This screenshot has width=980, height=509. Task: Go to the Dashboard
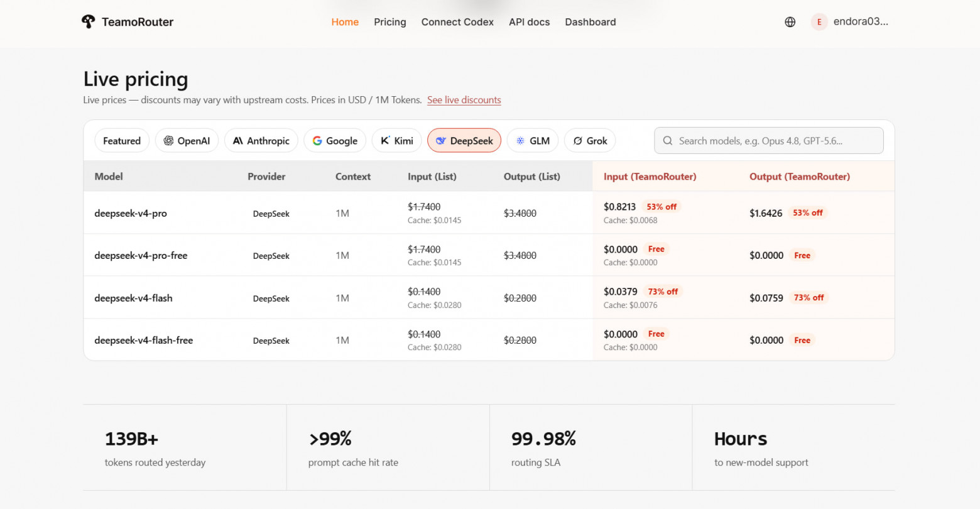591,22
